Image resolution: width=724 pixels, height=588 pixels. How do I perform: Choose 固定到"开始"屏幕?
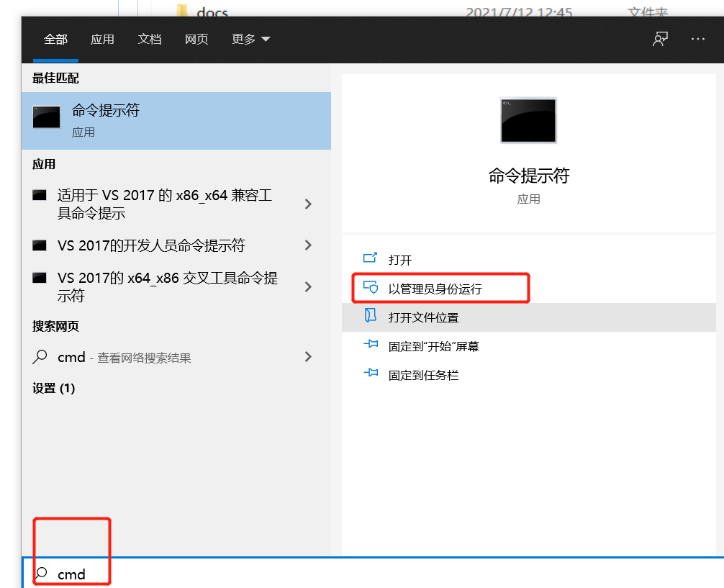[529, 346]
